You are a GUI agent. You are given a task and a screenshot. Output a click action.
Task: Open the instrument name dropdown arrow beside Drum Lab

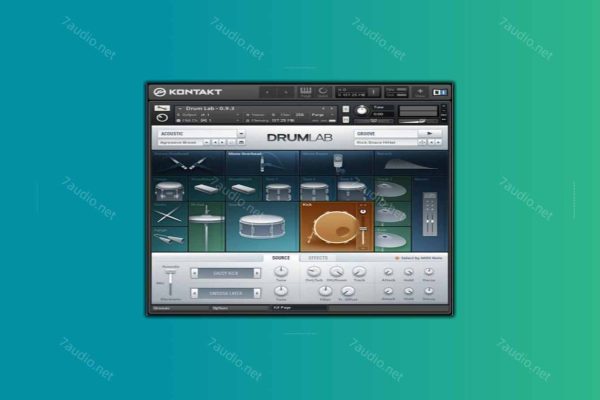click(180, 109)
